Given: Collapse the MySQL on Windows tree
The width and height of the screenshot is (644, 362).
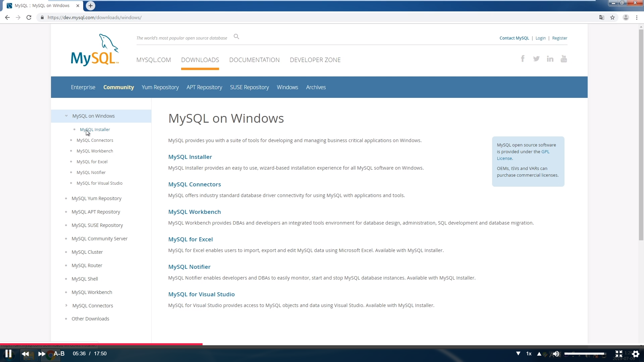Looking at the screenshot, I should pyautogui.click(x=66, y=116).
